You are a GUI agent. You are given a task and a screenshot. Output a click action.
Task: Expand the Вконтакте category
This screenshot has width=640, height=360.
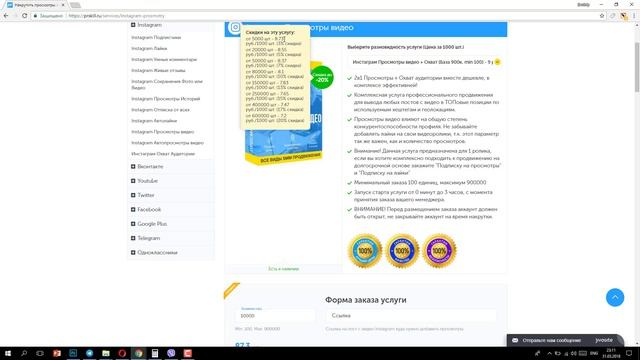[133, 167]
